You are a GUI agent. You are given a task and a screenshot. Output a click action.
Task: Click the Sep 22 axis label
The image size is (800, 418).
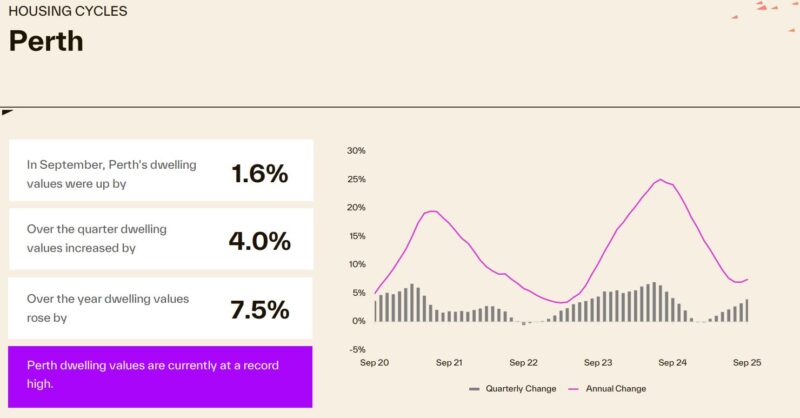pos(524,363)
